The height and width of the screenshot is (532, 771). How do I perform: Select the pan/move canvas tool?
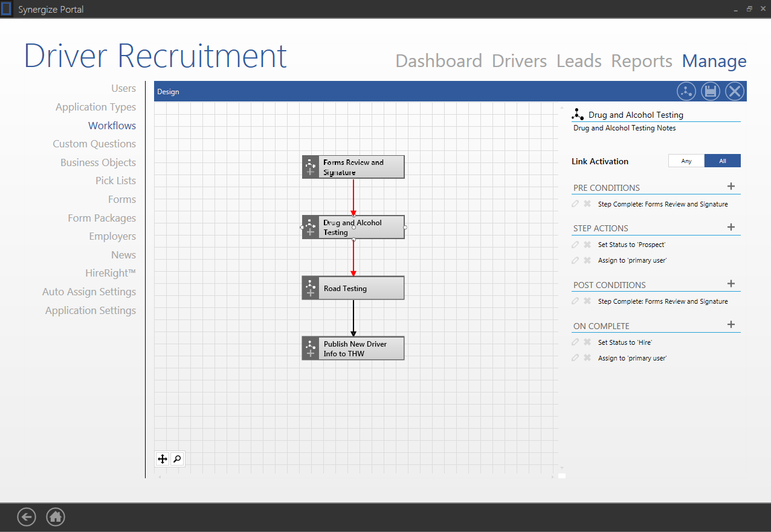pyautogui.click(x=163, y=459)
